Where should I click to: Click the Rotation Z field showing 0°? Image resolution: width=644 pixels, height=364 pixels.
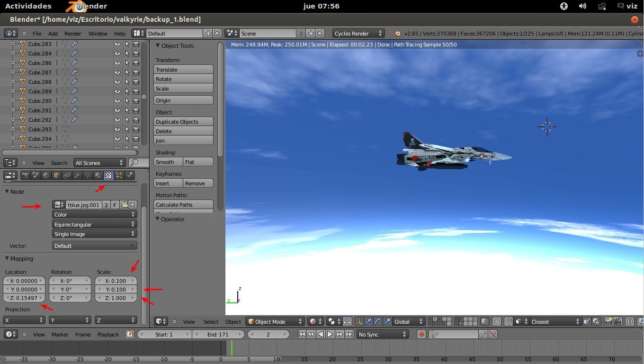pyautogui.click(x=70, y=298)
